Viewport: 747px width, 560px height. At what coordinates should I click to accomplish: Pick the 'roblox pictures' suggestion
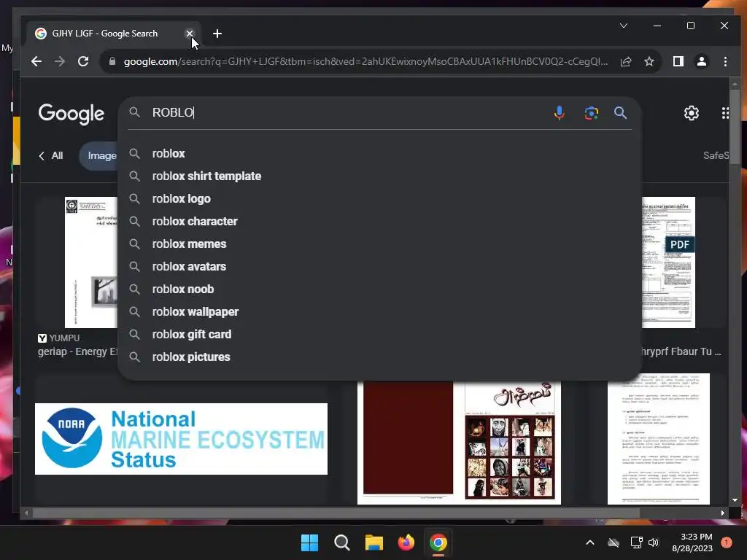[379, 357]
